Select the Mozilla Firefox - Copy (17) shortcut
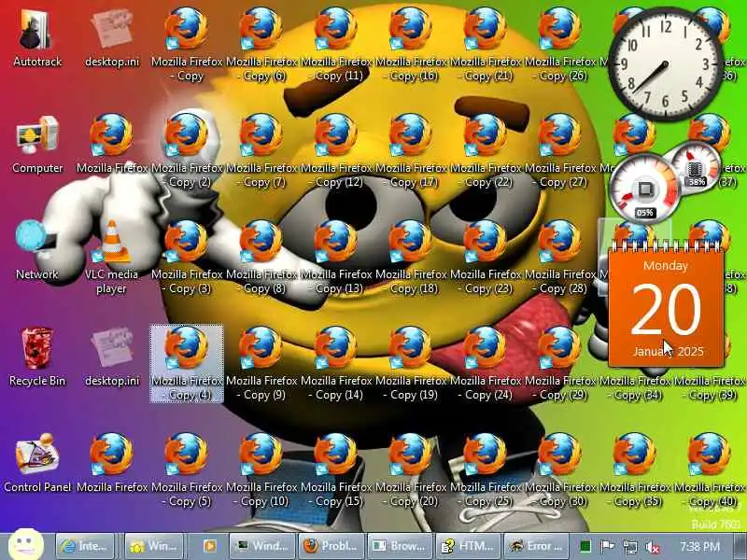The image size is (747, 560). 411,150
